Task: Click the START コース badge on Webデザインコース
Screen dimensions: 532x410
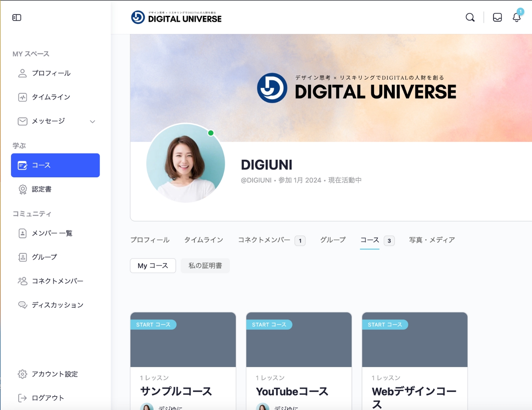Action: click(x=385, y=325)
